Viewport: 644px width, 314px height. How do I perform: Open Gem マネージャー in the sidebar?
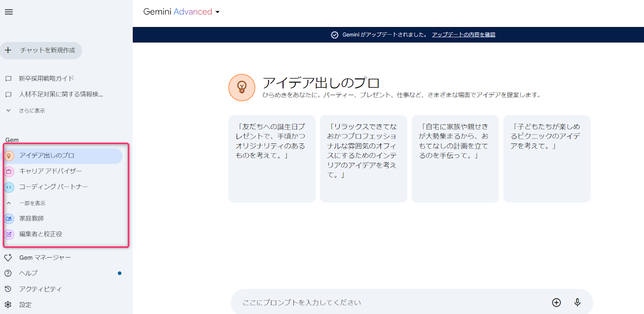[x=44, y=258]
